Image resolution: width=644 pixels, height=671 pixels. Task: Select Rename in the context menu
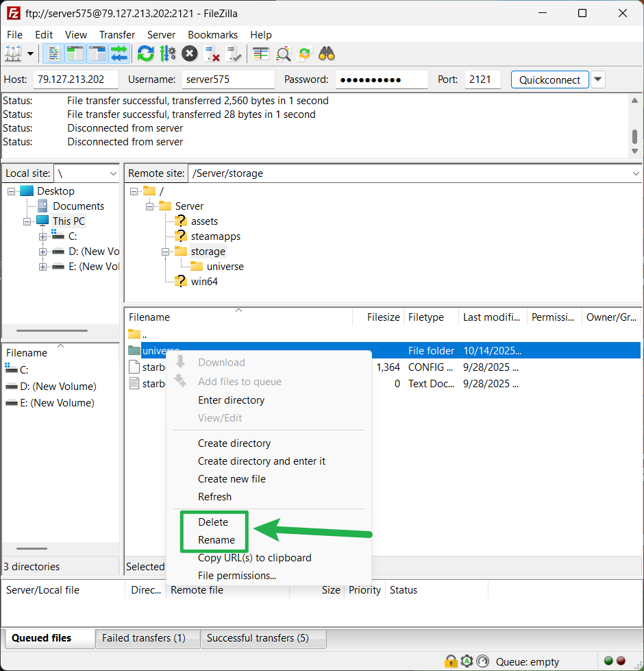click(x=216, y=540)
